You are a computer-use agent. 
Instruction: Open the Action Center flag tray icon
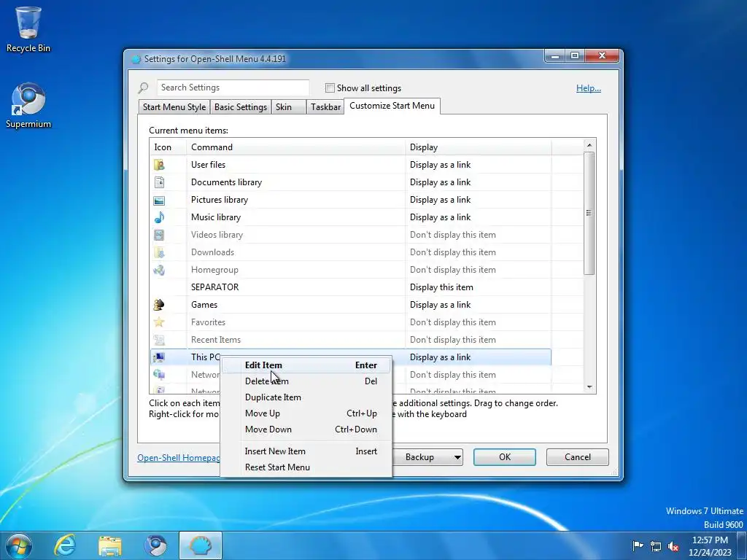click(638, 545)
